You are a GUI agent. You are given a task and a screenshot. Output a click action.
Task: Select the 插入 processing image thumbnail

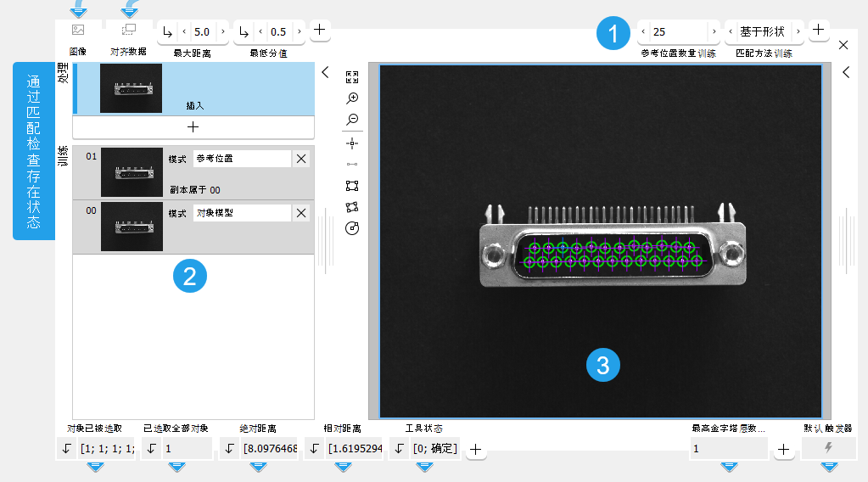(131, 88)
